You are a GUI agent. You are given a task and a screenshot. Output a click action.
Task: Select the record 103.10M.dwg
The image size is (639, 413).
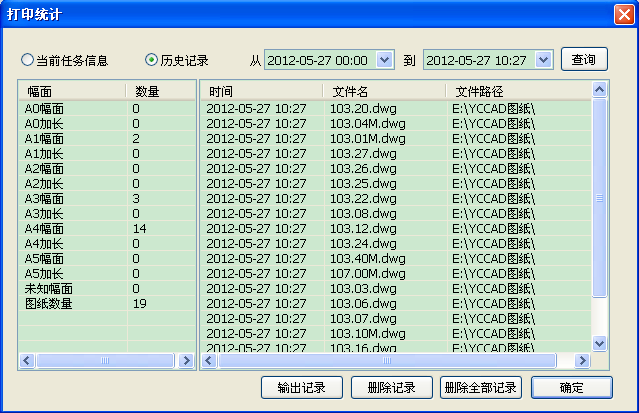tap(396, 333)
